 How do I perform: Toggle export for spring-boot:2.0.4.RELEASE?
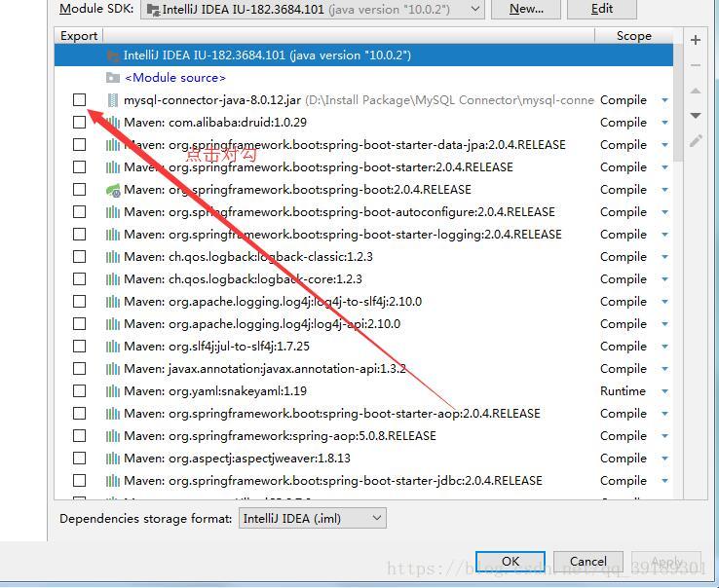point(79,190)
